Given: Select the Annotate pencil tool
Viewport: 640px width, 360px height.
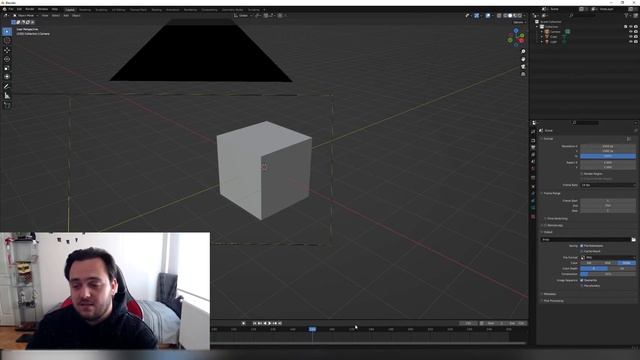Looking at the screenshot, I should pyautogui.click(x=7, y=86).
